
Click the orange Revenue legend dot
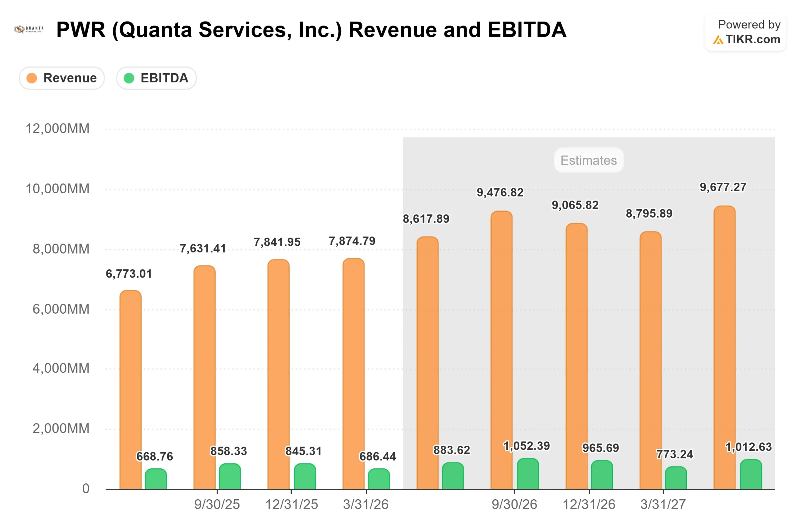coord(32,78)
